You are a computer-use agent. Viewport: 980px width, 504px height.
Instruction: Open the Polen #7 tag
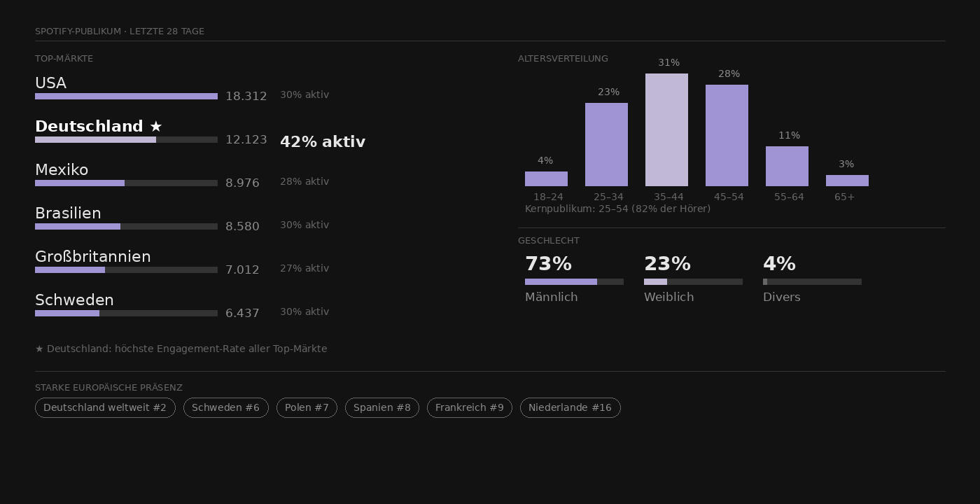click(307, 407)
